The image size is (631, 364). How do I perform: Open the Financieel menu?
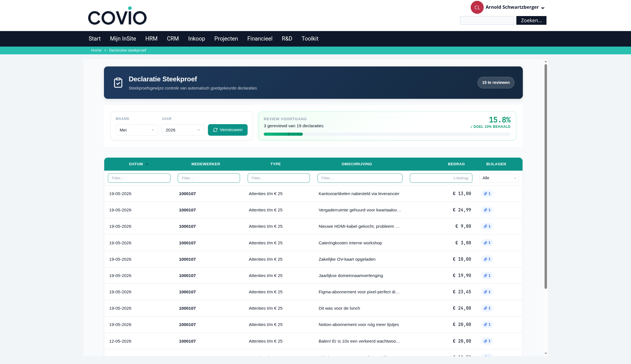click(260, 39)
